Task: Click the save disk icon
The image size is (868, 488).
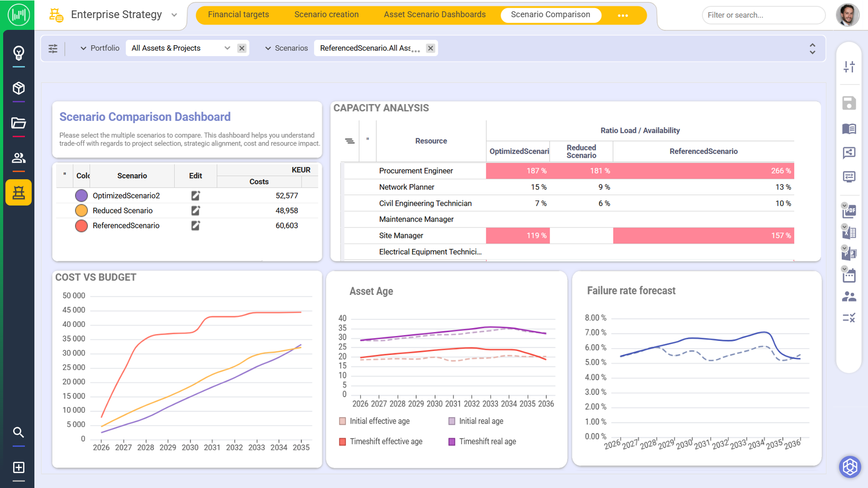Action: coord(849,103)
